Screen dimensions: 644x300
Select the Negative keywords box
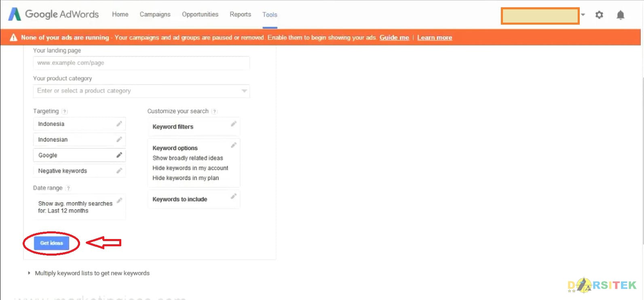click(79, 171)
